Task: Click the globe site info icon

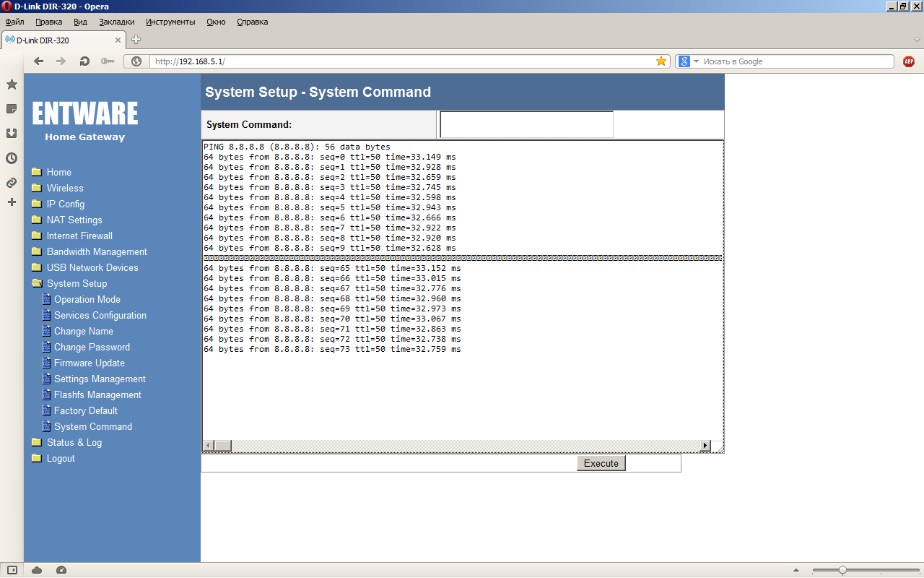Action: coord(136,61)
